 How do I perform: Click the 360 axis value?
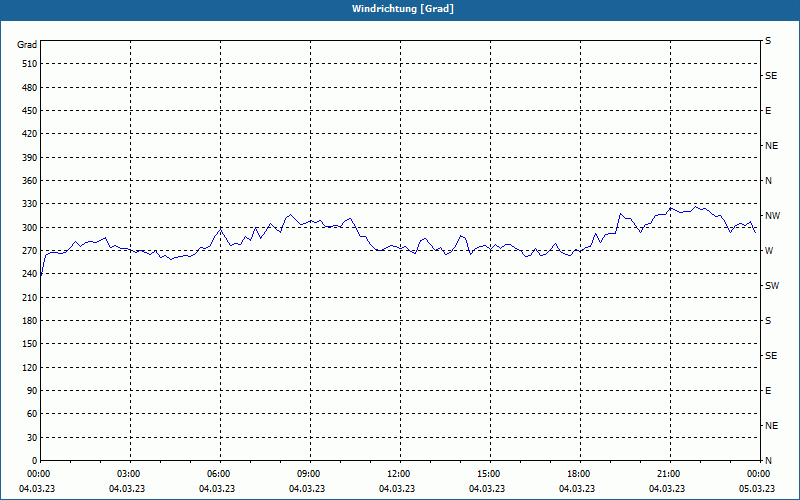click(30, 181)
